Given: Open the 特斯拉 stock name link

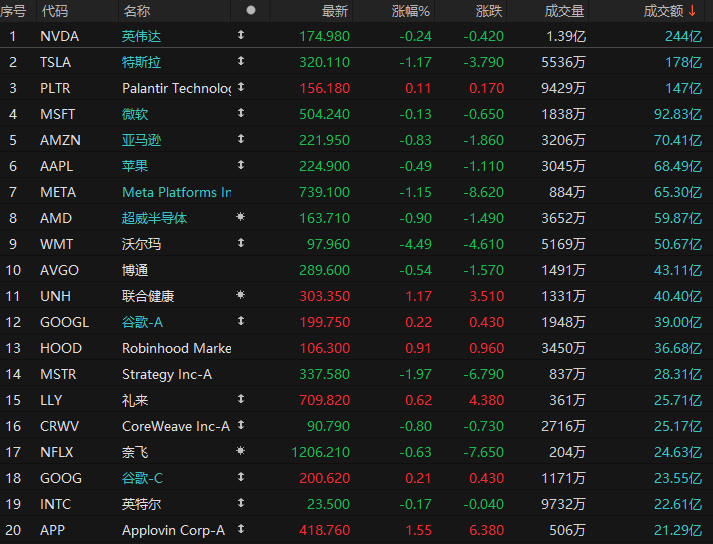Looking at the screenshot, I should click(x=141, y=62).
